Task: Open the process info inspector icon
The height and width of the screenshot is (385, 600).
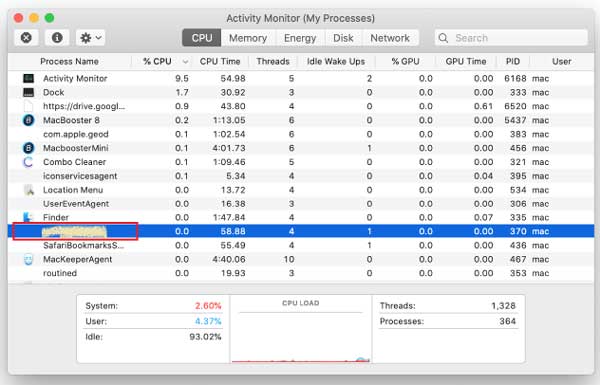Action: coord(57,38)
